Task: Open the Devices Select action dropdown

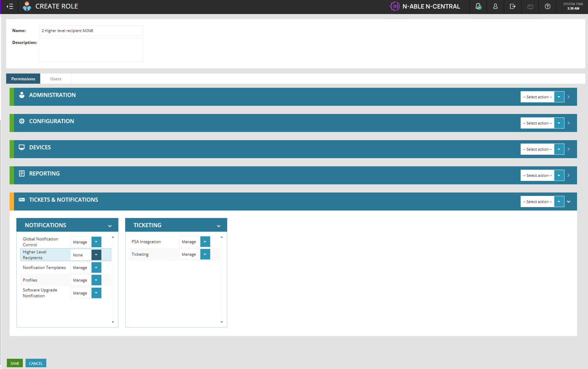Action: point(559,149)
